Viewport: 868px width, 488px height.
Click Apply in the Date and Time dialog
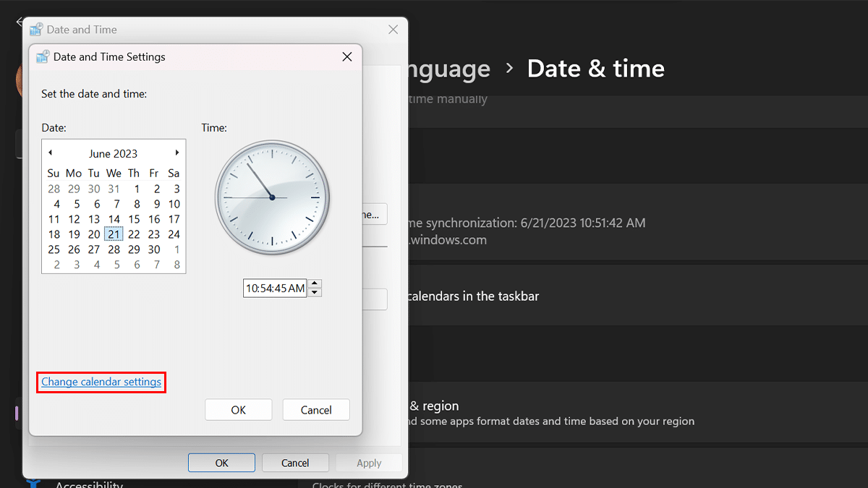point(369,462)
